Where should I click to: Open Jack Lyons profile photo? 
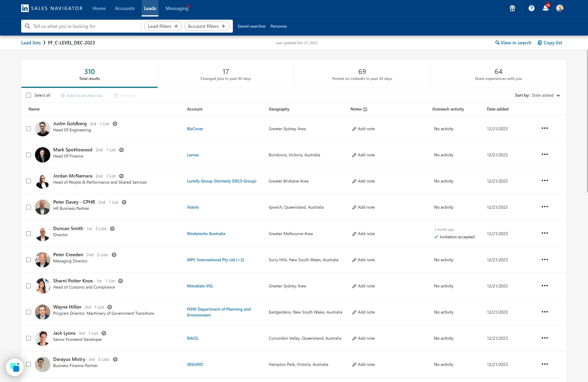tap(42, 338)
